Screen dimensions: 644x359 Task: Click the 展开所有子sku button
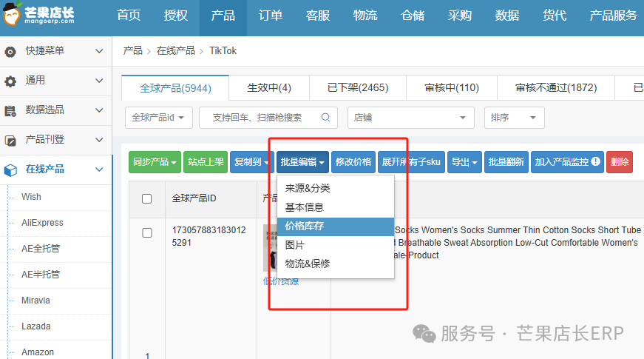(411, 162)
